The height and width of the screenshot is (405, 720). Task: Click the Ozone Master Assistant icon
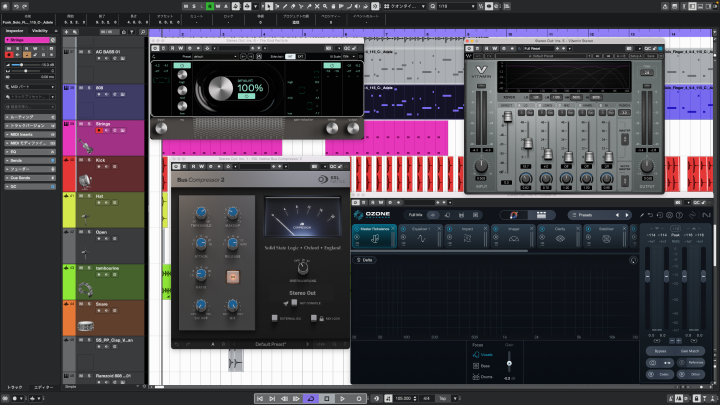click(x=513, y=215)
